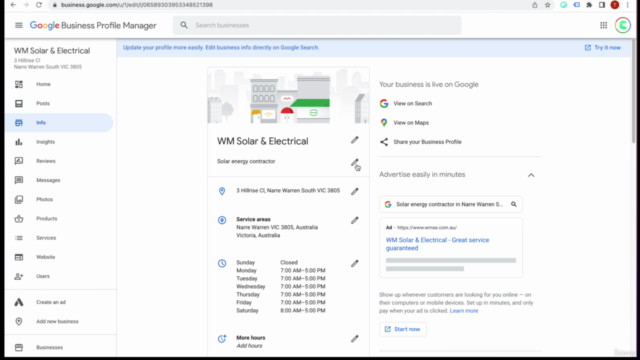
Task: Click the Sunday Closed hours row
Action: [267, 262]
